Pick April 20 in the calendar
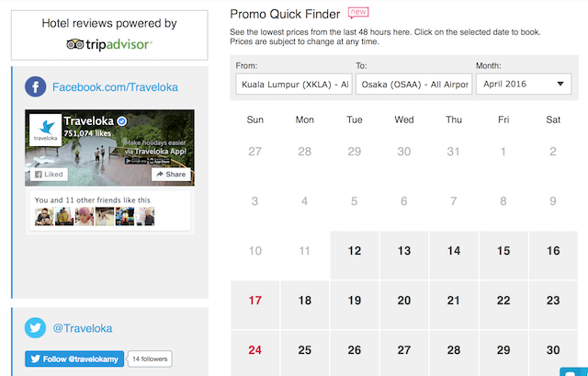This screenshot has height=376, width=588. 404,300
